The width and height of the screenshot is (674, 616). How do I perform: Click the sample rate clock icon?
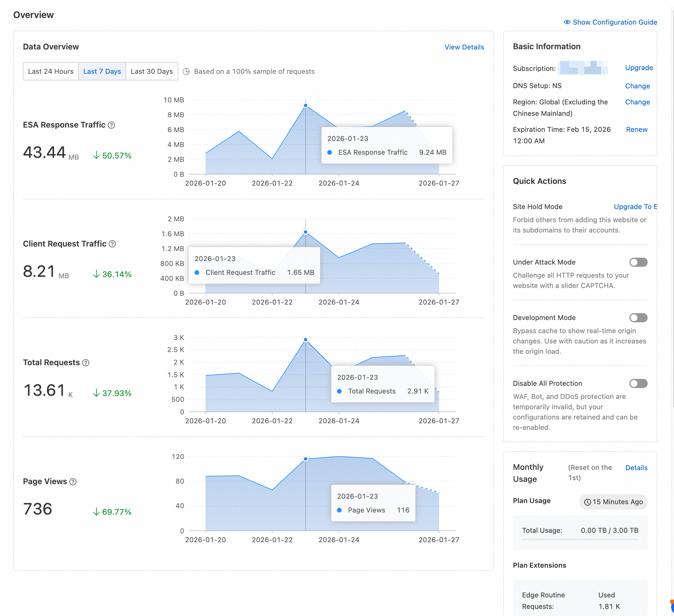pos(186,71)
